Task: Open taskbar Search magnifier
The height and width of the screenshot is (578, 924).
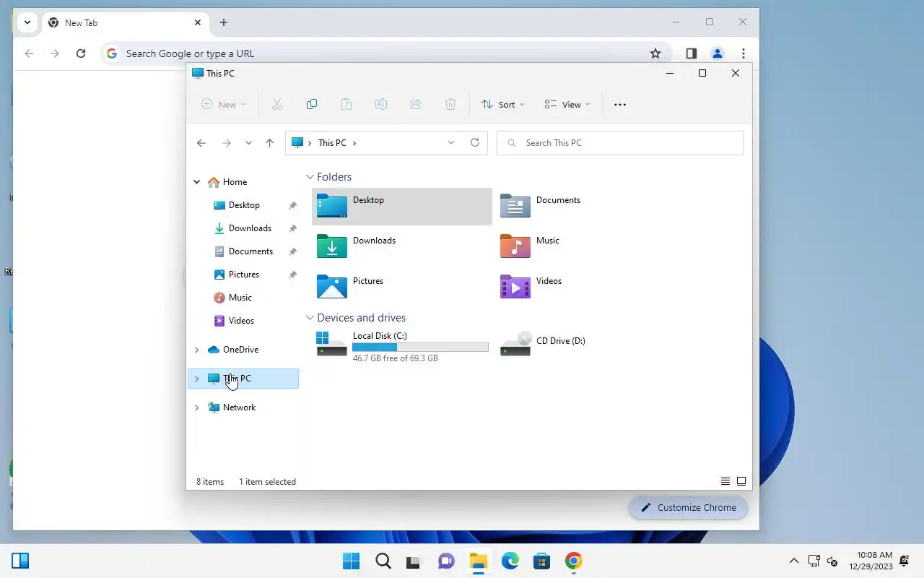Action: pyautogui.click(x=383, y=561)
